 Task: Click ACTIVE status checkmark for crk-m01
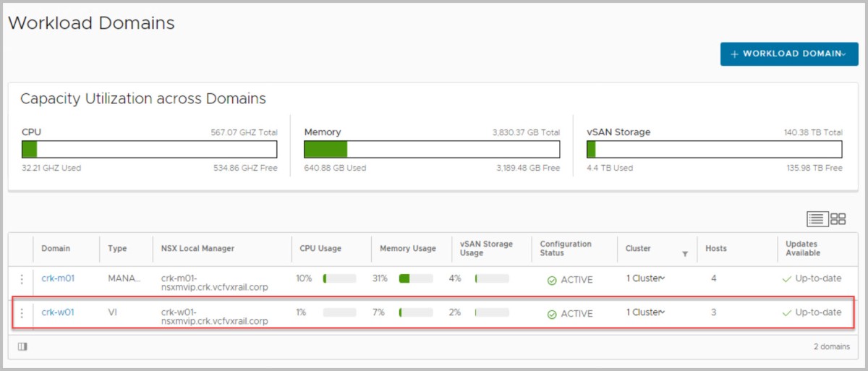point(552,281)
